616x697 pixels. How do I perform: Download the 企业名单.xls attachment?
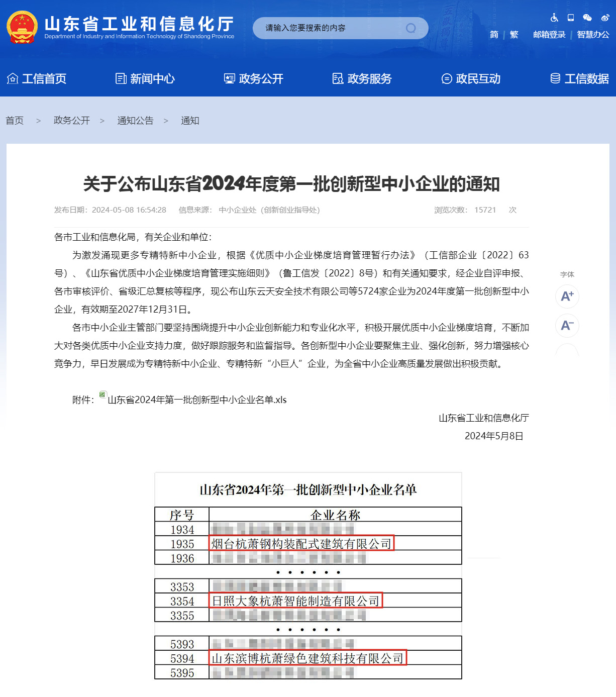click(197, 400)
